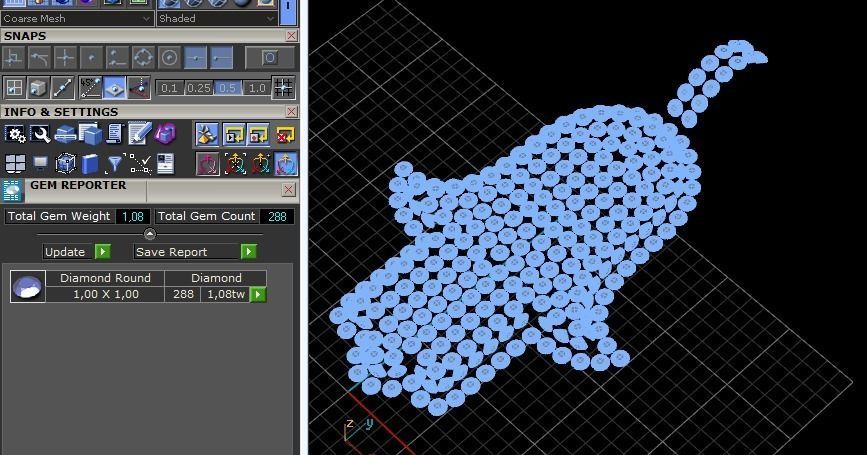Close the GEM REPORTER panel
Screen dimensions: 867x455
[289, 190]
